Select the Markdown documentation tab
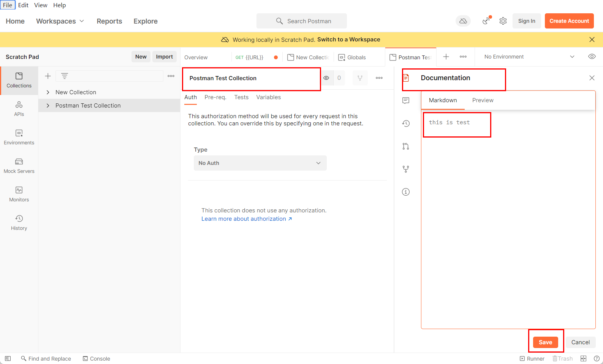The width and height of the screenshot is (603, 364). tap(443, 100)
